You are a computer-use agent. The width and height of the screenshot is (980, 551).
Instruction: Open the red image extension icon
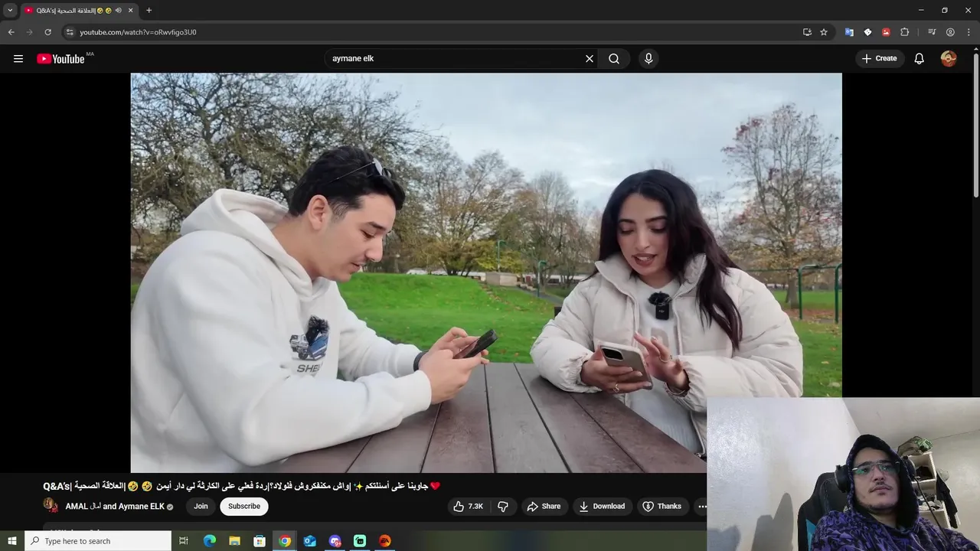tap(886, 32)
